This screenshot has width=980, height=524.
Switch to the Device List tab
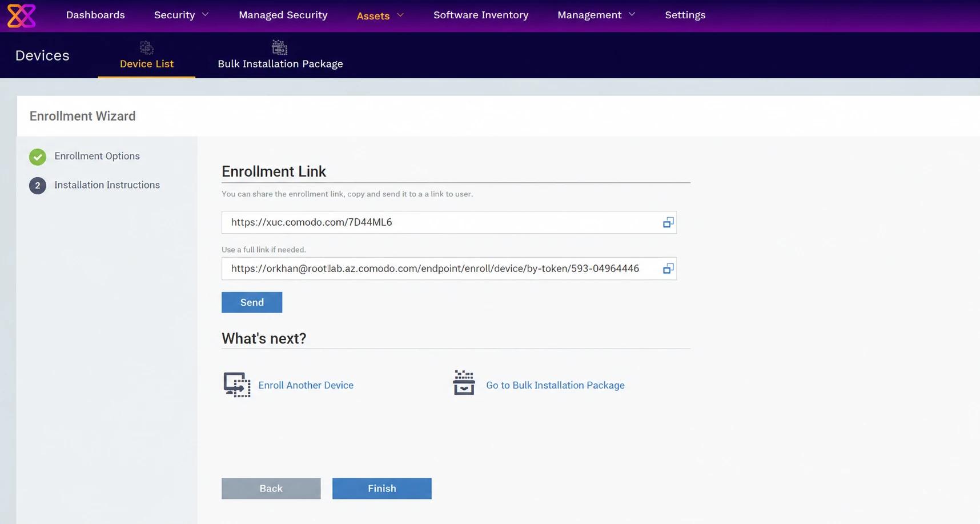click(147, 55)
